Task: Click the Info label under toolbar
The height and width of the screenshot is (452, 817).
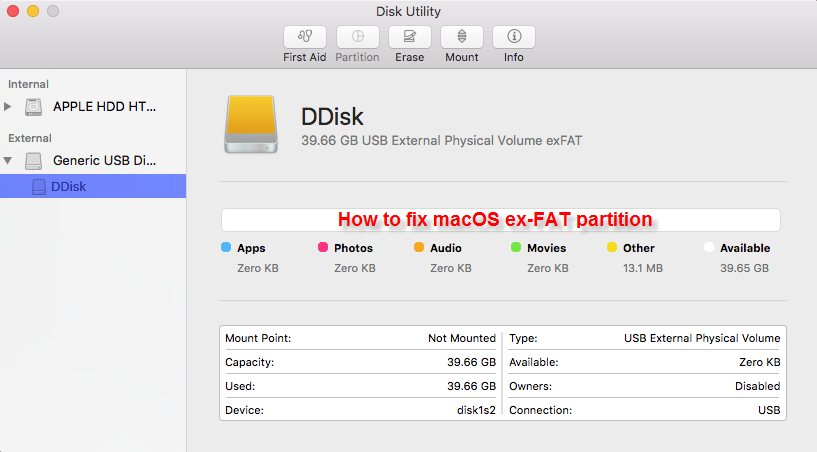Action: [514, 57]
